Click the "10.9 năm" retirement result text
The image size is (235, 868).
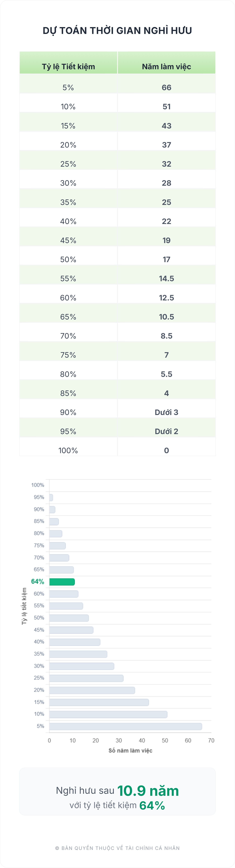tap(148, 791)
